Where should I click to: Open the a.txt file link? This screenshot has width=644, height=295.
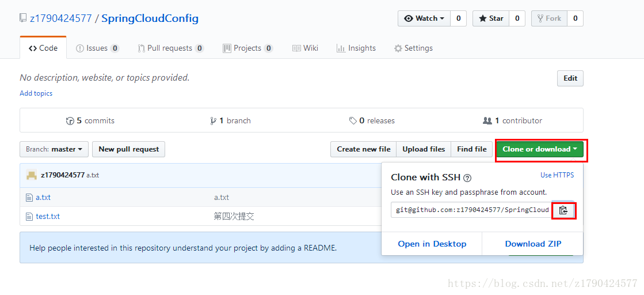(x=43, y=198)
